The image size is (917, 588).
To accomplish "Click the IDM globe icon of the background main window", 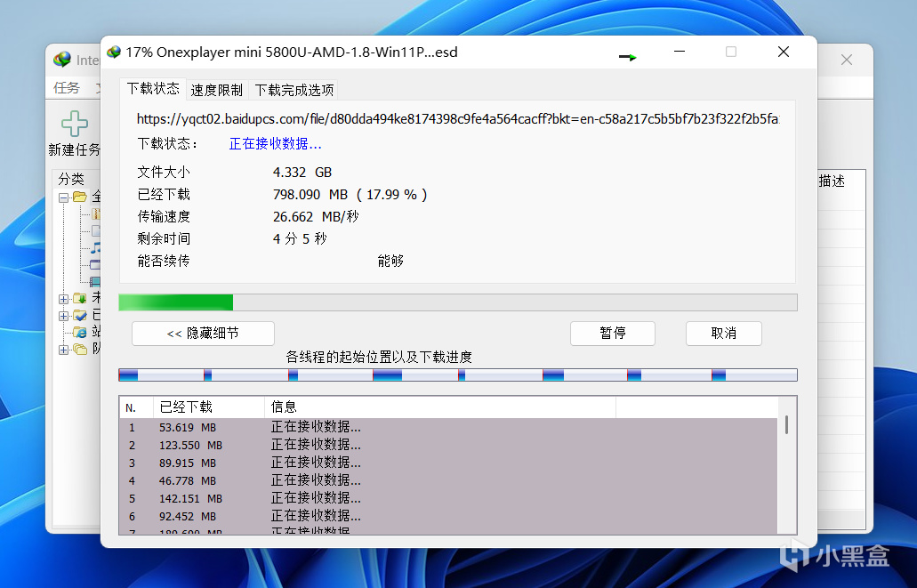I will click(62, 59).
